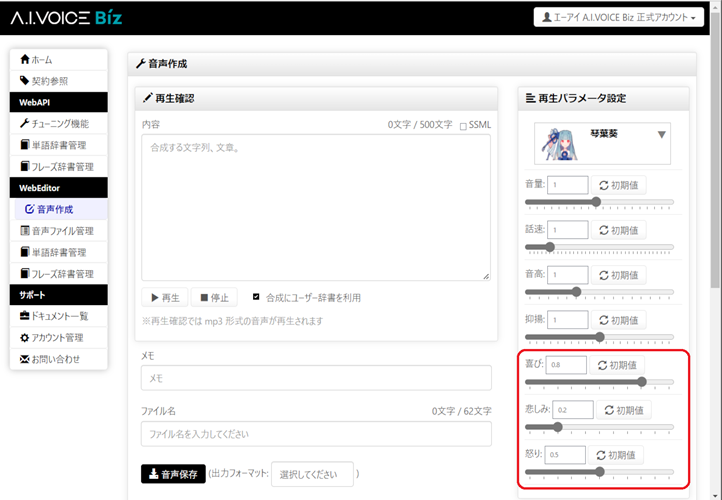Open the 琴葉葵 voice selector dropdown
Image resolution: width=722 pixels, height=500 pixels.
[x=602, y=143]
